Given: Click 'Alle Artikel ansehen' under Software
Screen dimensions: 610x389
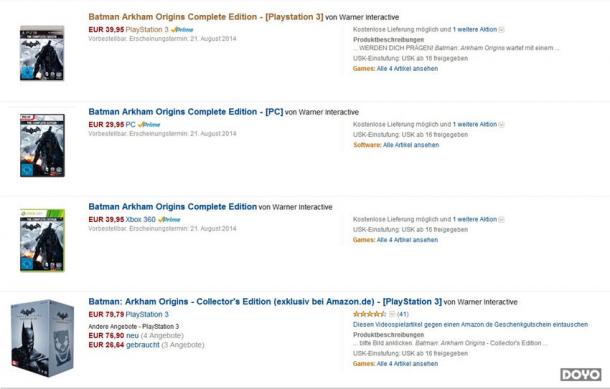Looking at the screenshot, I should click(411, 145).
